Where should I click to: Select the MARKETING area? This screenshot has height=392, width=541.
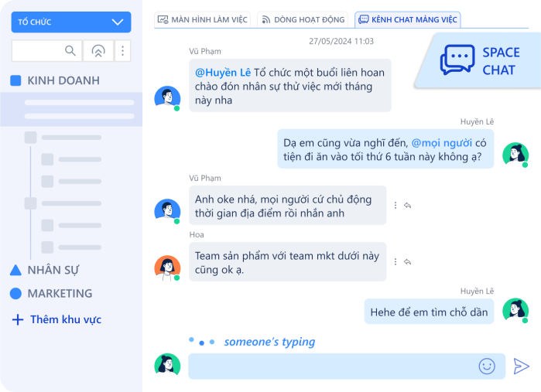point(59,294)
